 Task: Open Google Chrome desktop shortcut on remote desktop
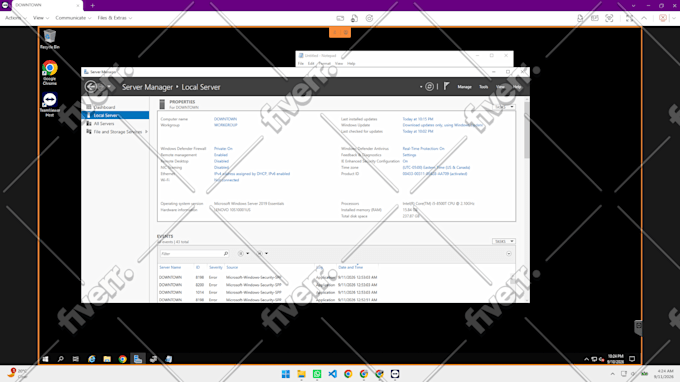point(50,72)
